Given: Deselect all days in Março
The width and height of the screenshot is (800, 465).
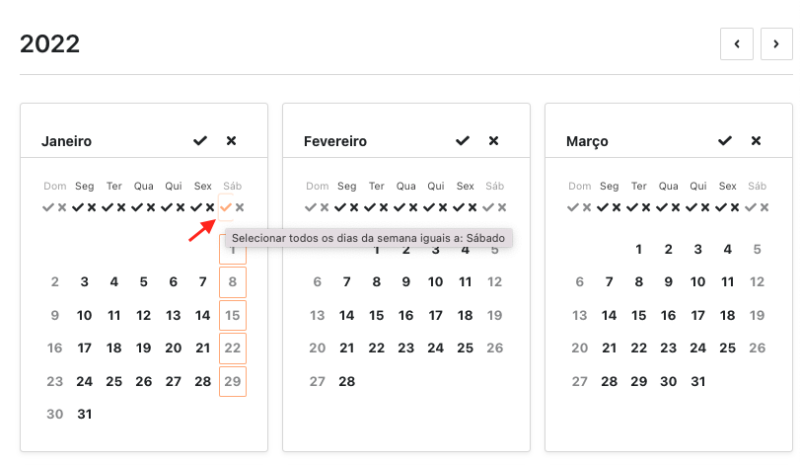Looking at the screenshot, I should [756, 141].
